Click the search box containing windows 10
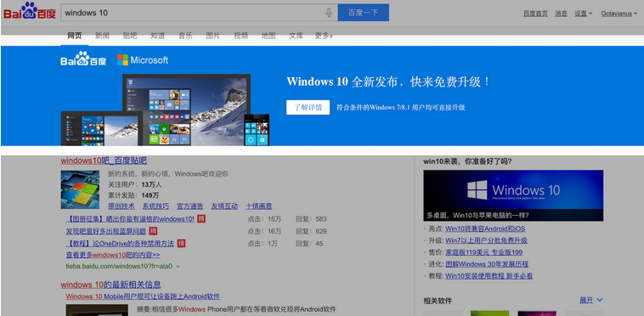Viewport: 644px width, 316px height. pos(199,13)
